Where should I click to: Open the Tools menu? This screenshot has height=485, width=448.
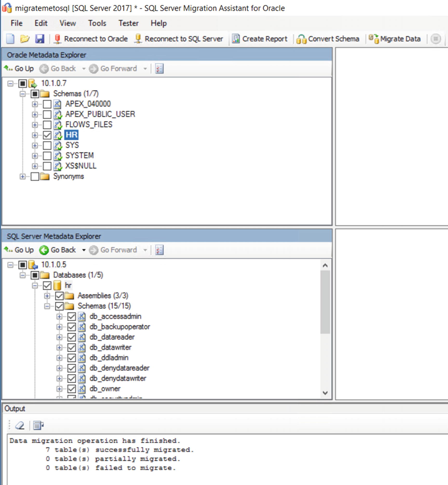point(97,23)
